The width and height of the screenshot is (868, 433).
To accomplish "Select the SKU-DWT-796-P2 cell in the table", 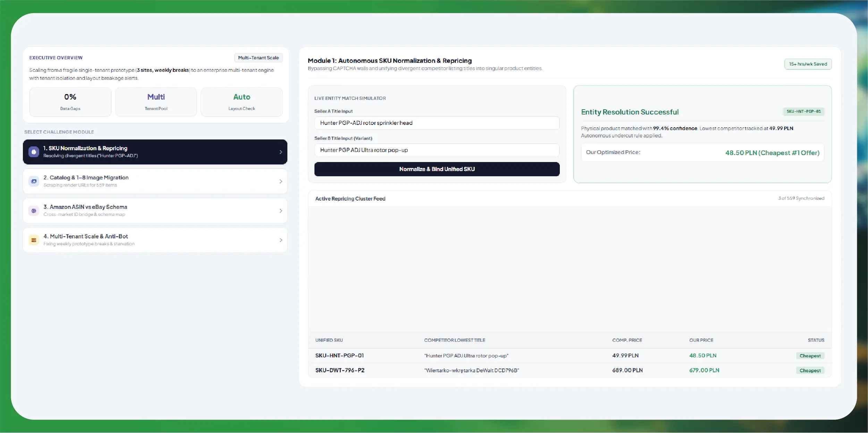I will 340,370.
